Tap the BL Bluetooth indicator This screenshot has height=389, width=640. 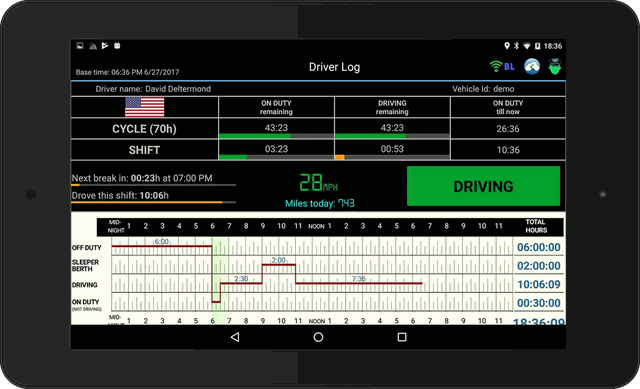tap(509, 67)
